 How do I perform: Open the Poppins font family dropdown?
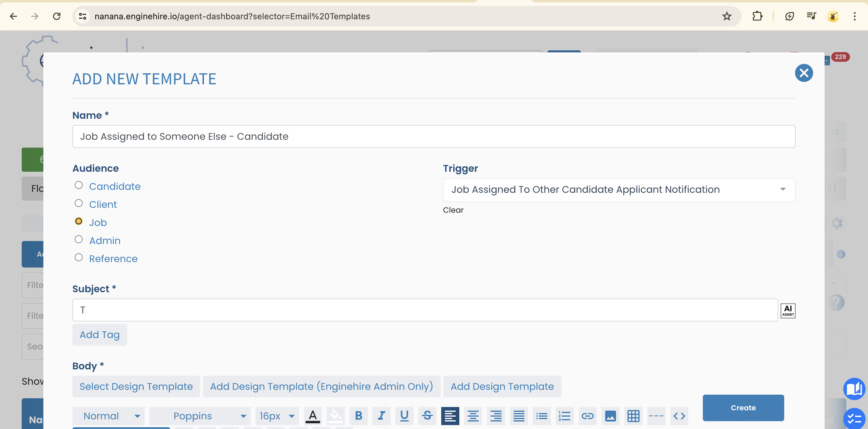coord(200,416)
